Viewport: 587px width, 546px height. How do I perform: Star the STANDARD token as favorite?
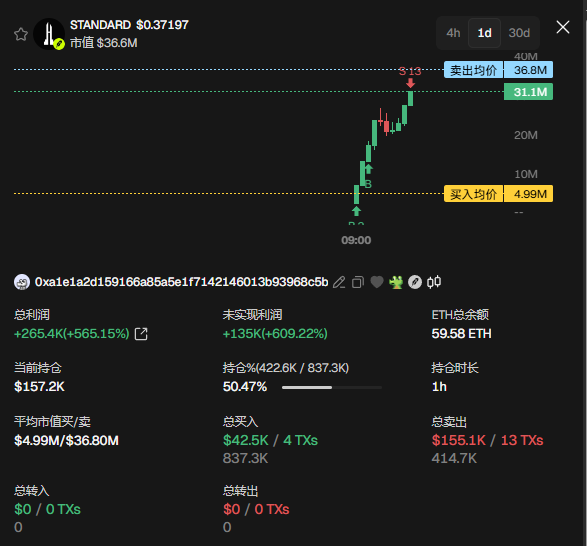tap(21, 34)
